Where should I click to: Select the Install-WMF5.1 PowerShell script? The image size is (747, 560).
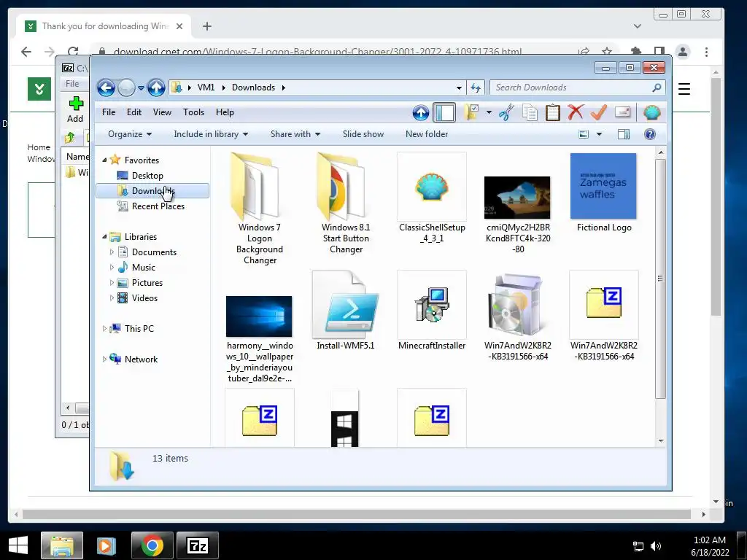coord(346,310)
